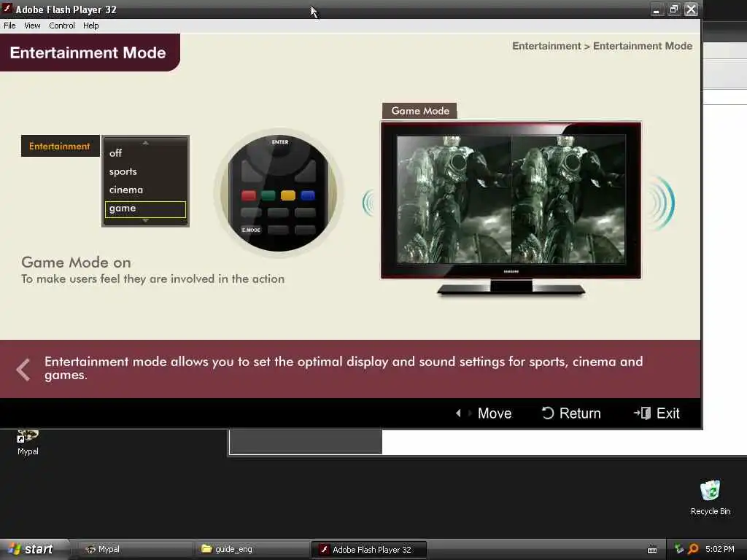
Task: Click the Game Mode on text
Action: pos(76,262)
